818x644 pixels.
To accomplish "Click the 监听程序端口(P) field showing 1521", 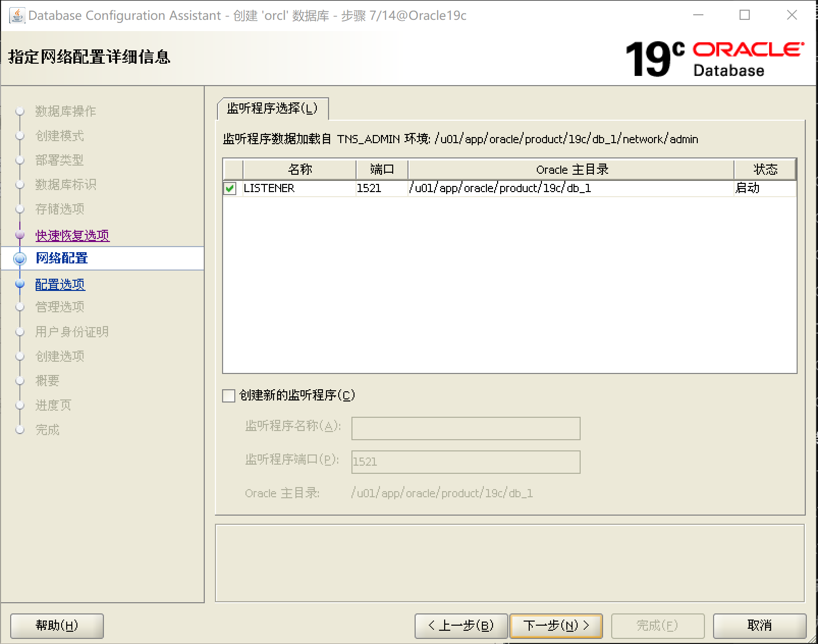I will point(466,462).
